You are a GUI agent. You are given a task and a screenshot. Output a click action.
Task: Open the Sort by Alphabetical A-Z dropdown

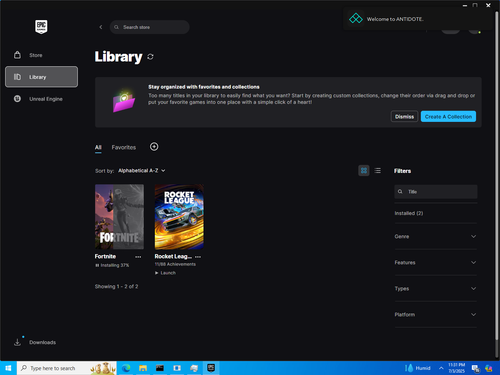pyautogui.click(x=142, y=171)
